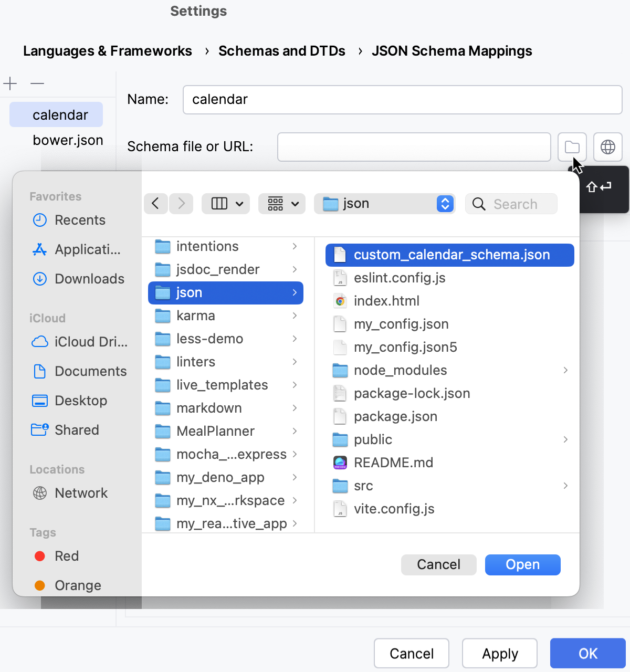The image size is (630, 672).
Task: Expand the node_modules folder chevron
Action: pos(565,370)
